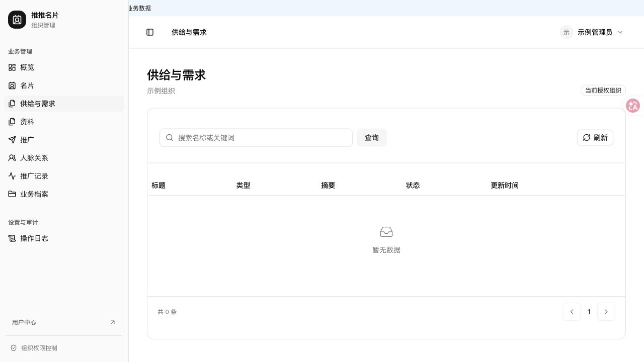Image resolution: width=644 pixels, height=362 pixels.
Task: Refresh the list with 刷新 button
Action: click(595, 138)
